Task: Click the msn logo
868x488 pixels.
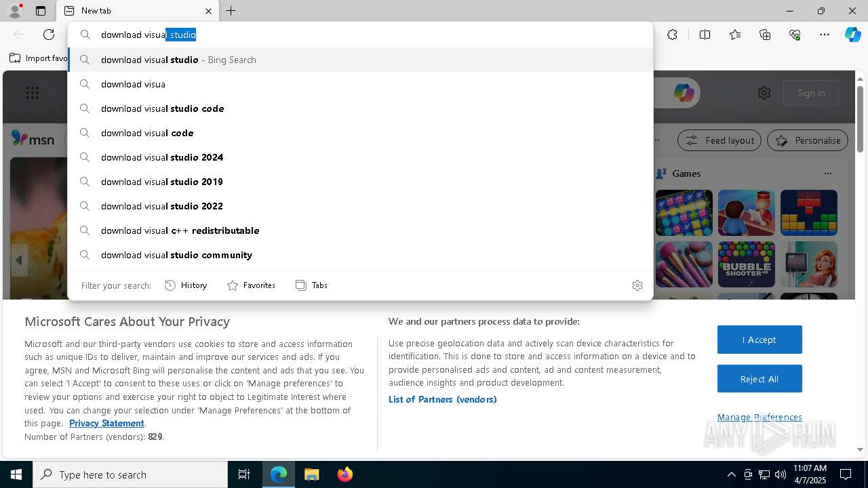Action: click(33, 139)
